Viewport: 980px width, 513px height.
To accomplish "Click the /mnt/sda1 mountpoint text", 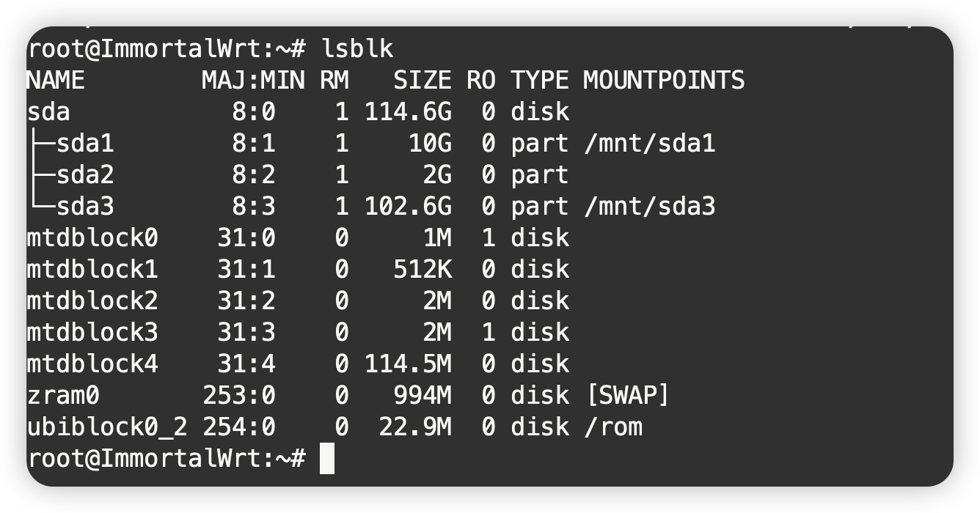I will point(649,144).
